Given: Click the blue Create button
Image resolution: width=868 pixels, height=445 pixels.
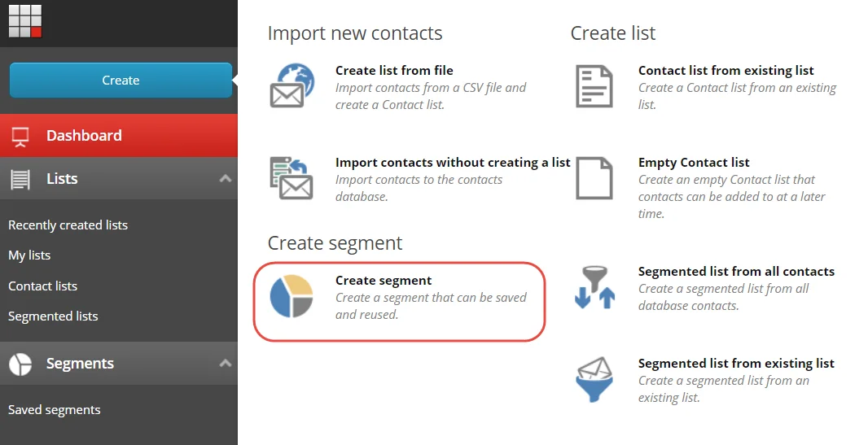Looking at the screenshot, I should coord(121,81).
